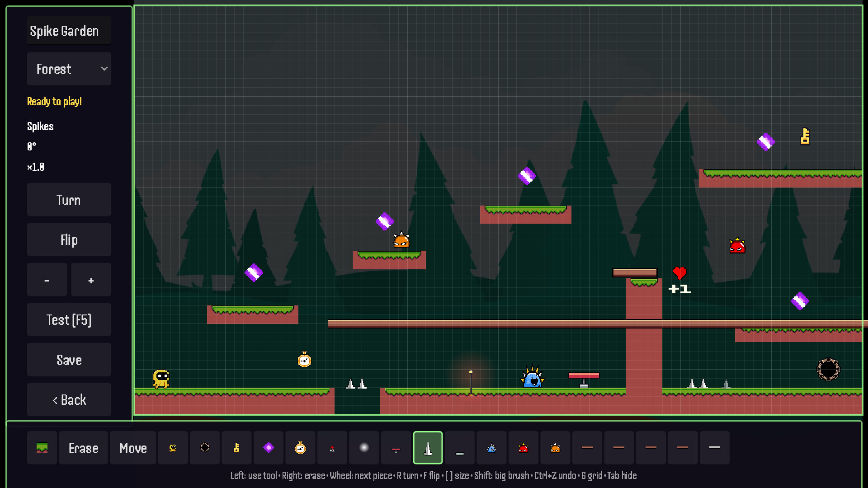Click the orange enemy on grass platform
The width and height of the screenshot is (868, 488).
coord(401,240)
